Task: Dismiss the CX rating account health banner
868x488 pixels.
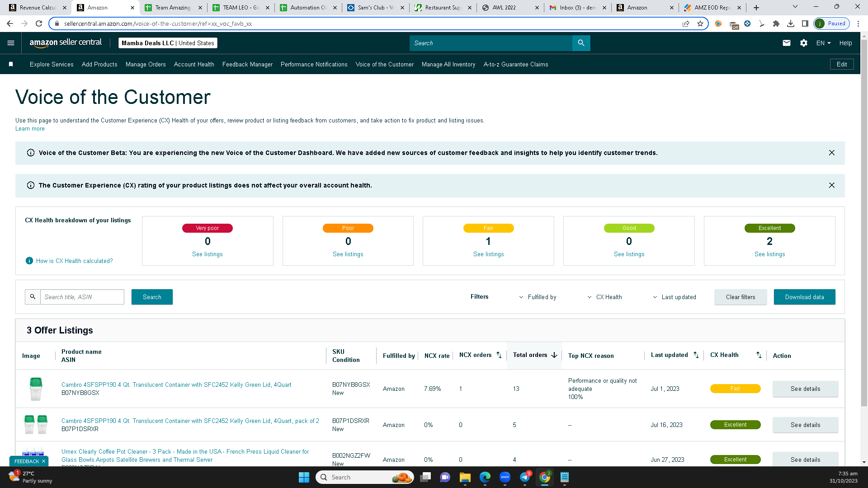Action: 831,185
